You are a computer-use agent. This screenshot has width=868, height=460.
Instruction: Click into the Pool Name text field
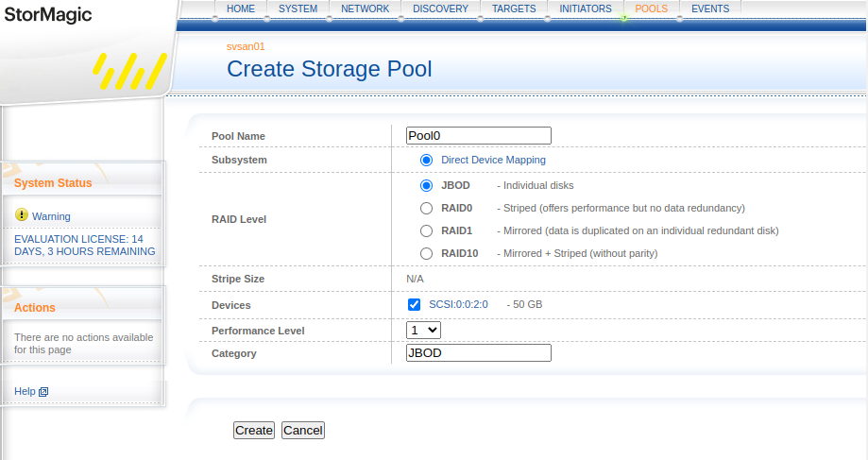click(x=478, y=135)
